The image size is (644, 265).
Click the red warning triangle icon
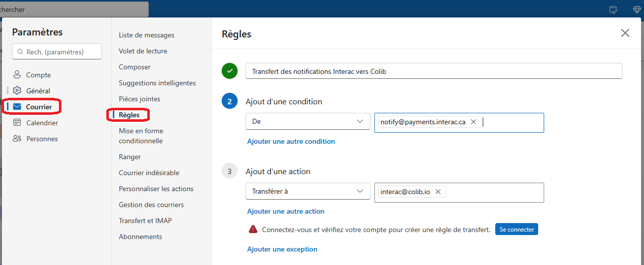click(x=253, y=230)
